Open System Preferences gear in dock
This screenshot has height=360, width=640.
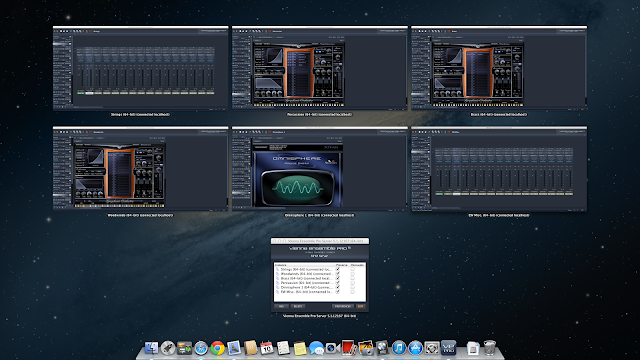click(432, 348)
